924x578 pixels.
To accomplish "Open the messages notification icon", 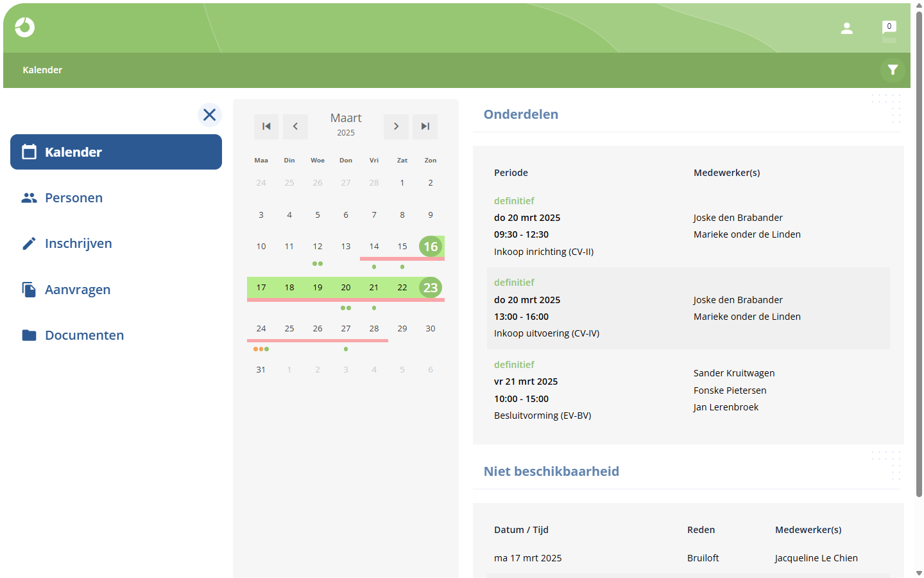I will coord(889,28).
